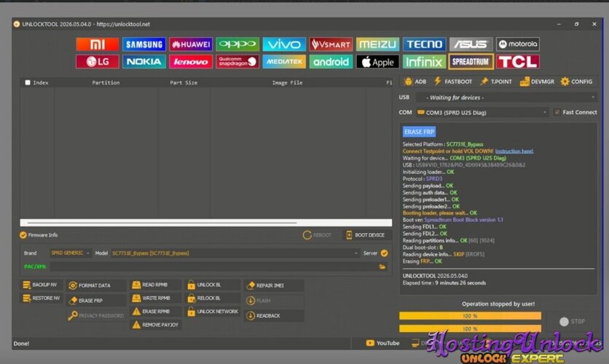This screenshot has height=364, width=609.
Task: Click the Image File column header
Action: coord(287,83)
